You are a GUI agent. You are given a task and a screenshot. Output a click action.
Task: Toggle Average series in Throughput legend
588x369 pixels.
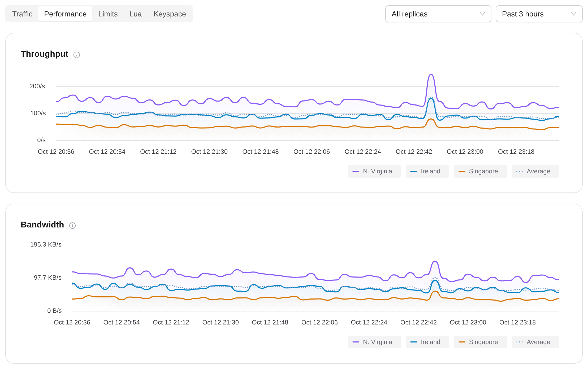535,171
